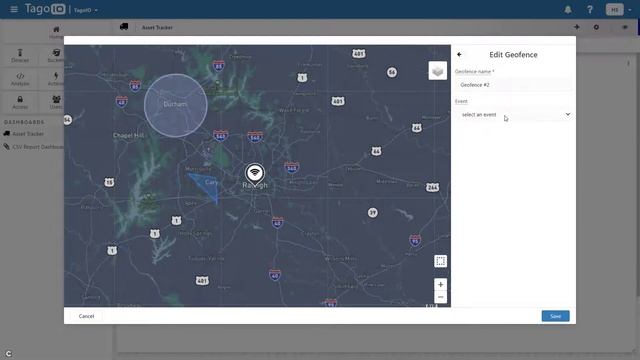Image resolution: width=640 pixels, height=360 pixels.
Task: Toggle the dashboard view eye icon
Action: click(625, 27)
